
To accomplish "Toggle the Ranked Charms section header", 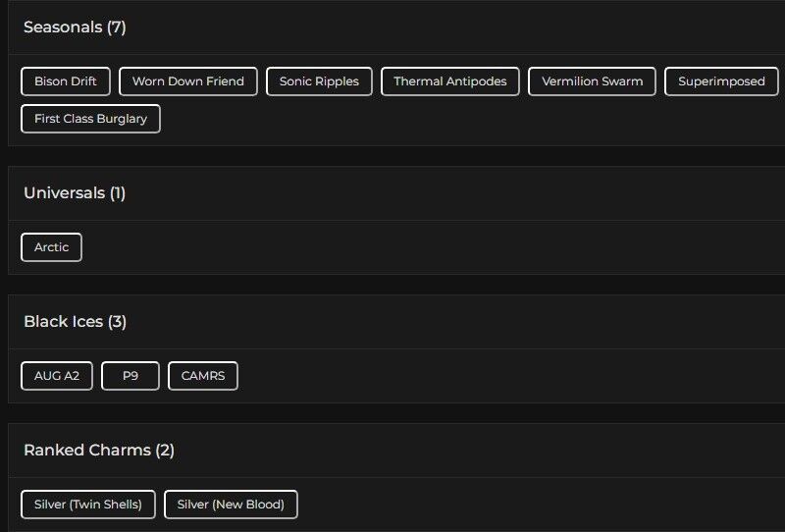I will (87, 451).
